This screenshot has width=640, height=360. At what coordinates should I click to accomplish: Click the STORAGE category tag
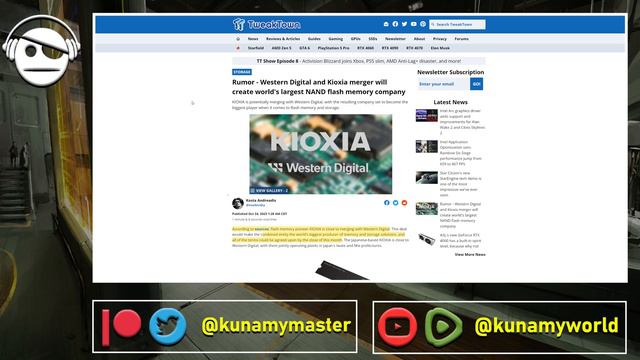[242, 72]
